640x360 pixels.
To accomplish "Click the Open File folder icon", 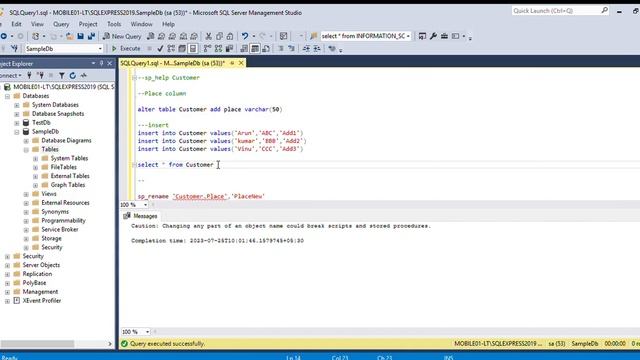I will 70,36.
